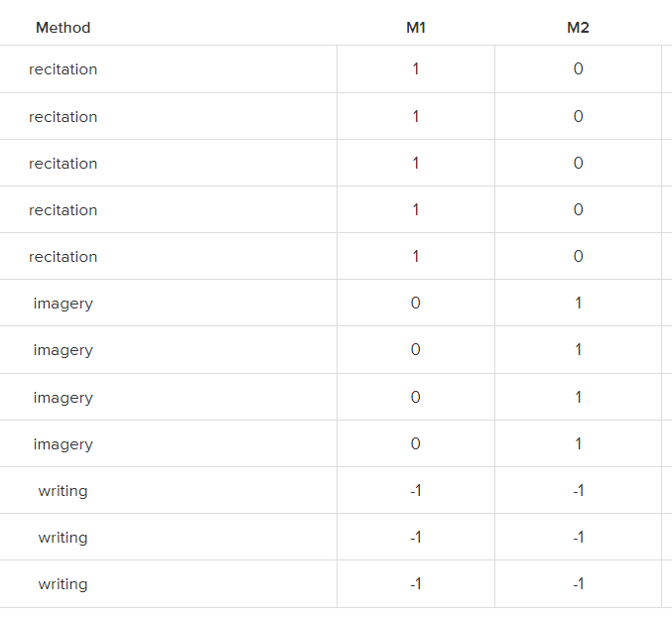Click M1 value in first writing row

click(x=416, y=491)
